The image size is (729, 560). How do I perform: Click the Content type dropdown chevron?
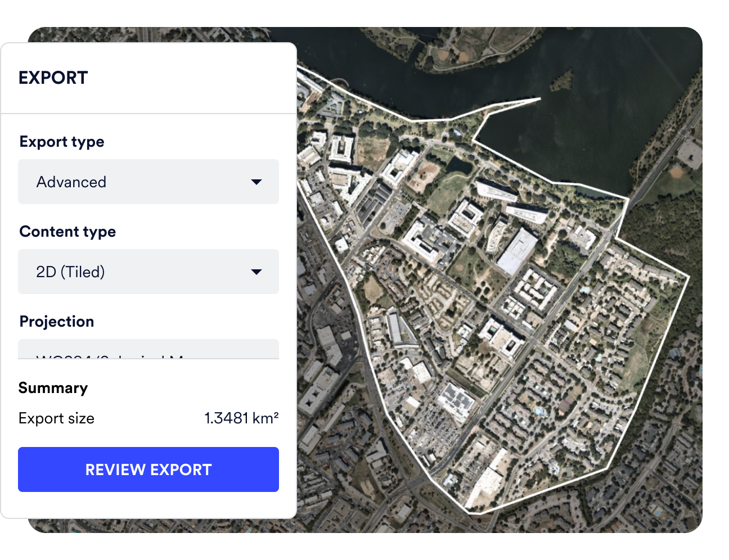coord(257,272)
